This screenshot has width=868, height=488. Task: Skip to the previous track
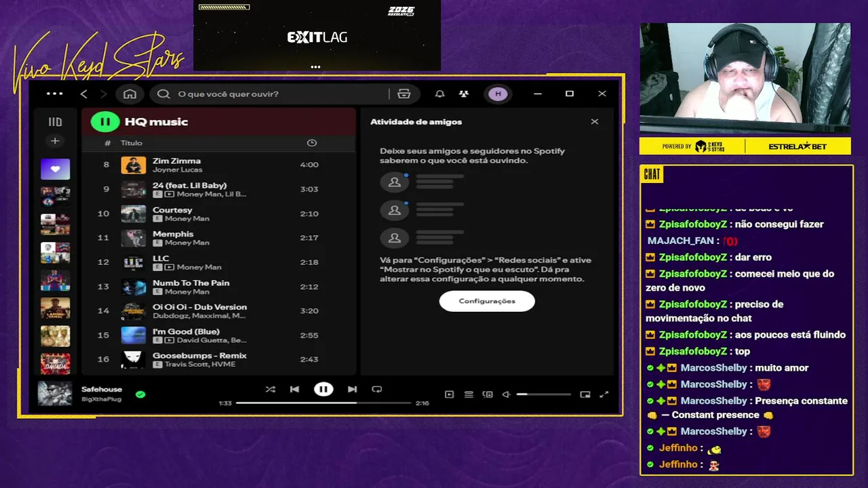point(294,389)
